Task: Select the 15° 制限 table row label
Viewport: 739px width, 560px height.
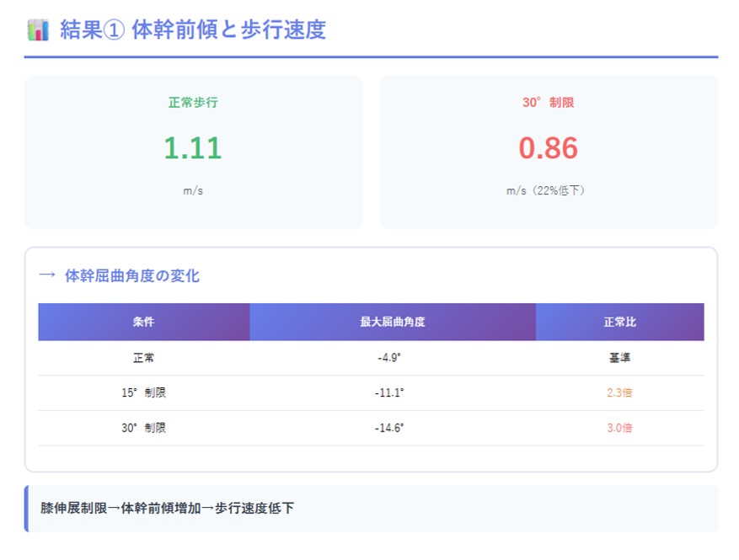Action: pos(144,392)
